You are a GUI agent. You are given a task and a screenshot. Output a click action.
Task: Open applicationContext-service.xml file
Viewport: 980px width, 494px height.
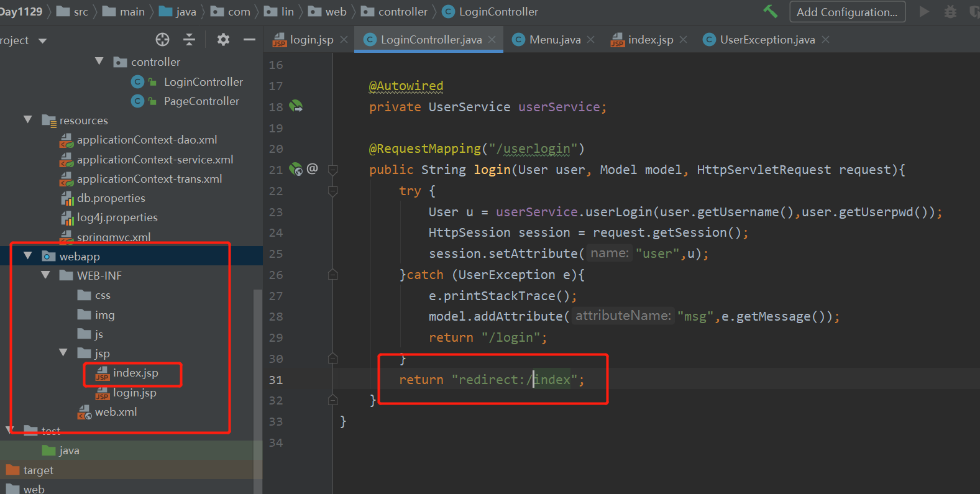pos(155,160)
